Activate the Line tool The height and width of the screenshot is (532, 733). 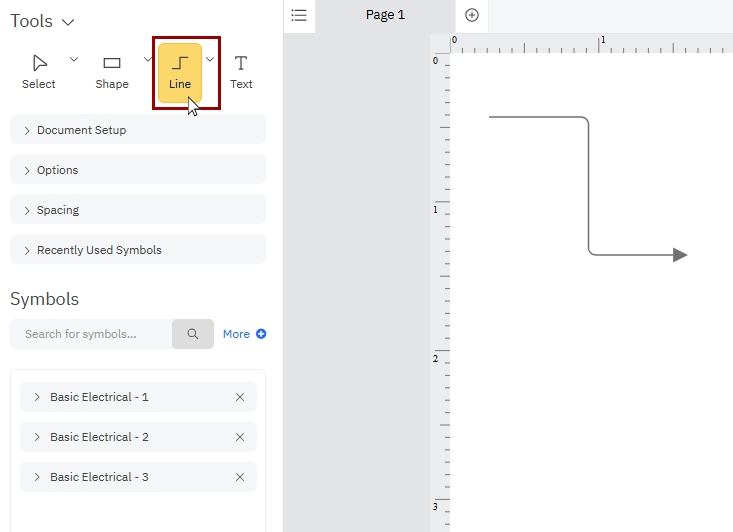click(x=180, y=72)
